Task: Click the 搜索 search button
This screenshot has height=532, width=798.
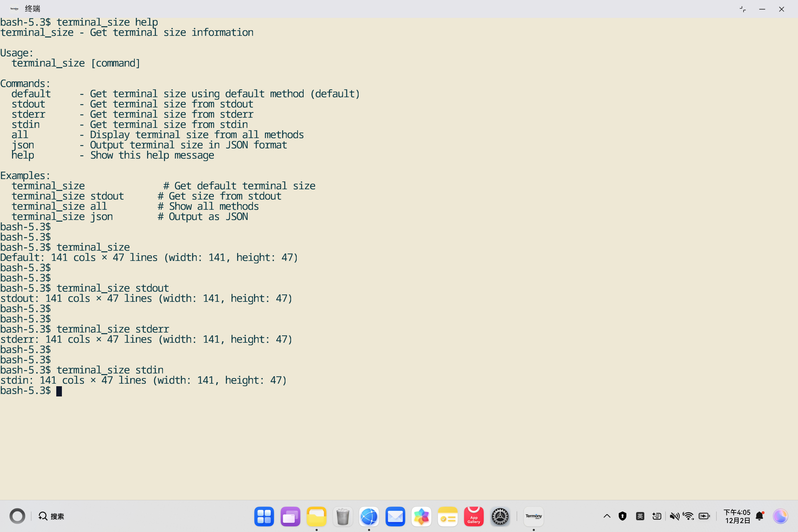Action: tap(52, 516)
